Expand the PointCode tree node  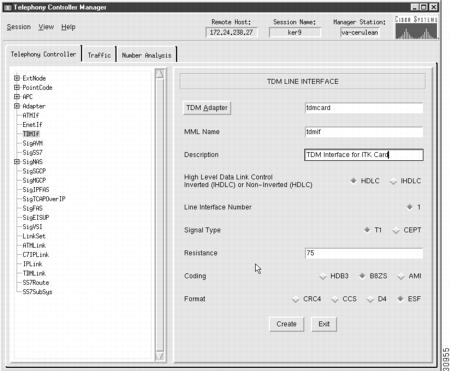(17, 87)
